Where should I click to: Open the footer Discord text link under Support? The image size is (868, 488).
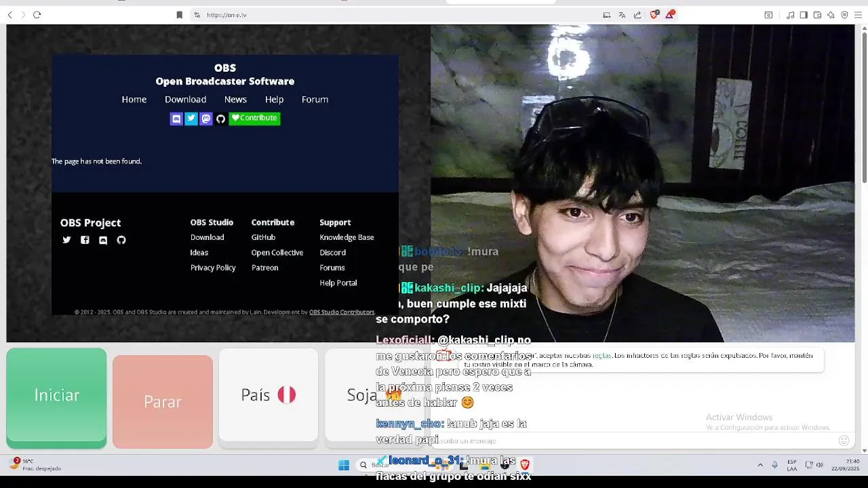point(332,252)
